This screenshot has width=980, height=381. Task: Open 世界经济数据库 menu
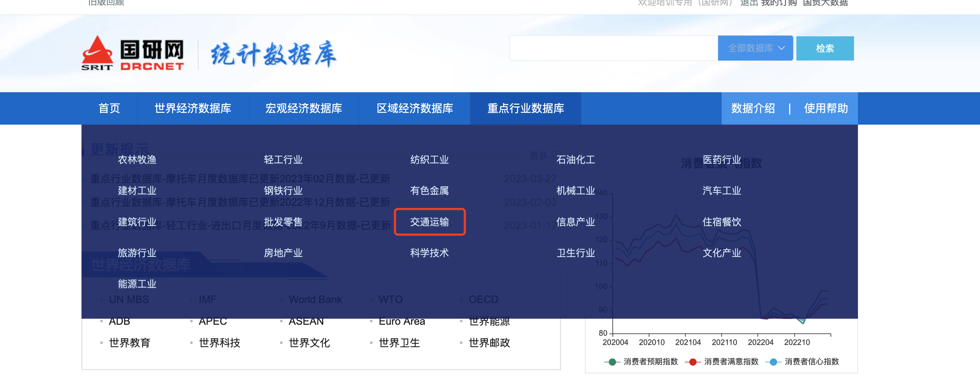(193, 109)
